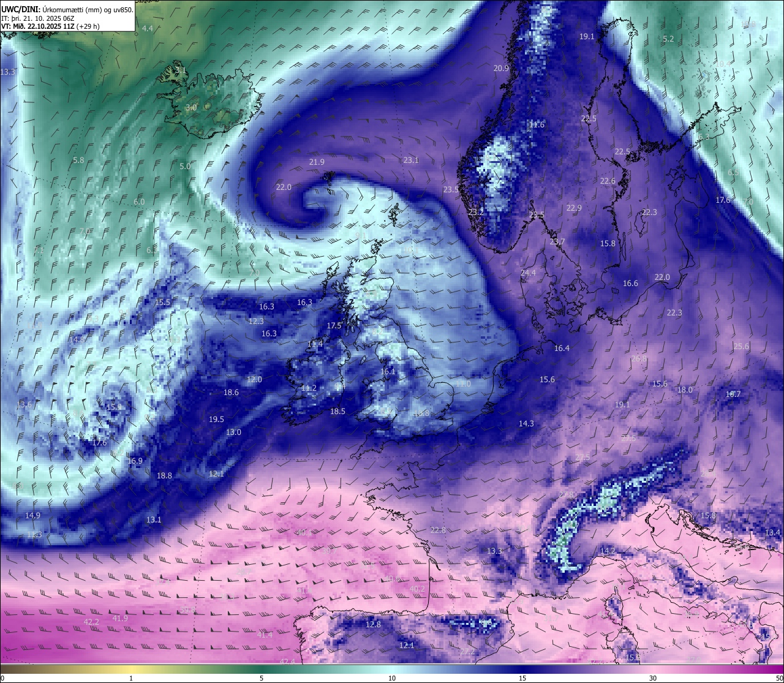This screenshot has width=784, height=683.
Task: Click the legend tick label 1
Action: coord(130,678)
